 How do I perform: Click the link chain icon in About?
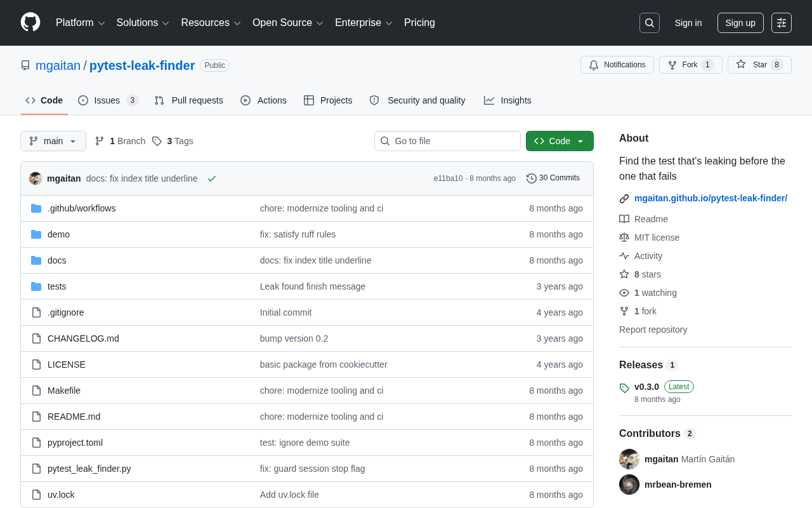point(624,199)
